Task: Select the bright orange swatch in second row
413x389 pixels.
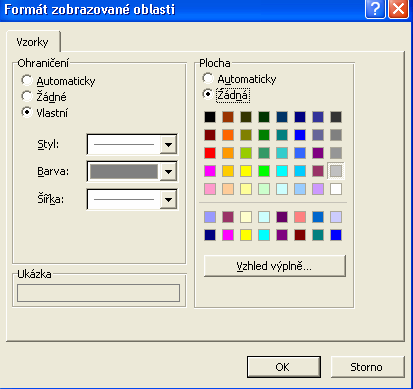Action: point(228,135)
